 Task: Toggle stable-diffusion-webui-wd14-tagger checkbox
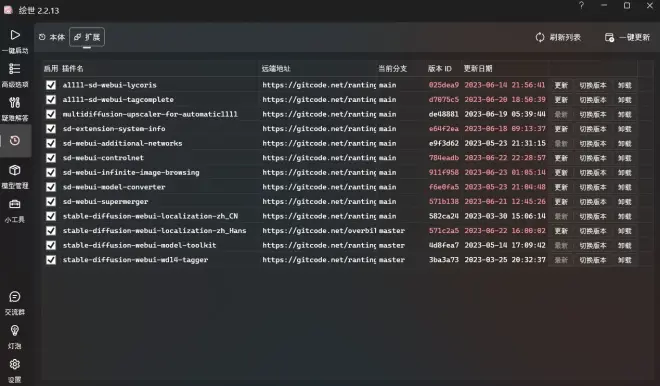[51, 260]
